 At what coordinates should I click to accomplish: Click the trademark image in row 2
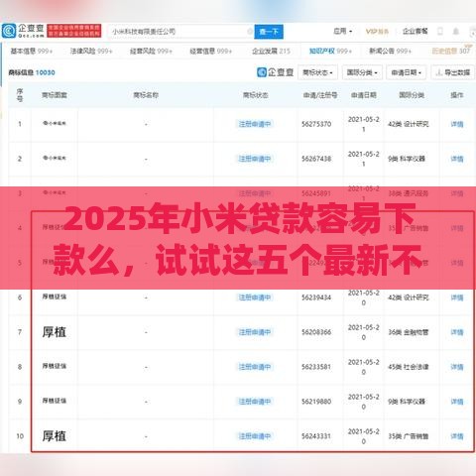55,158
